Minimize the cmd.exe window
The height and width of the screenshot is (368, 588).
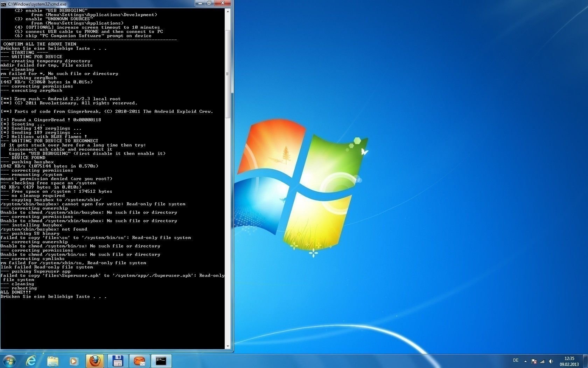[200, 3]
